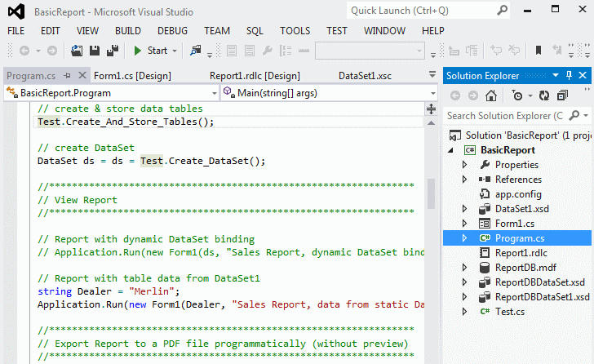Open the Solution Explorer search options dropdown
Image resolution: width=594 pixels, height=364 pixels.
click(586, 116)
